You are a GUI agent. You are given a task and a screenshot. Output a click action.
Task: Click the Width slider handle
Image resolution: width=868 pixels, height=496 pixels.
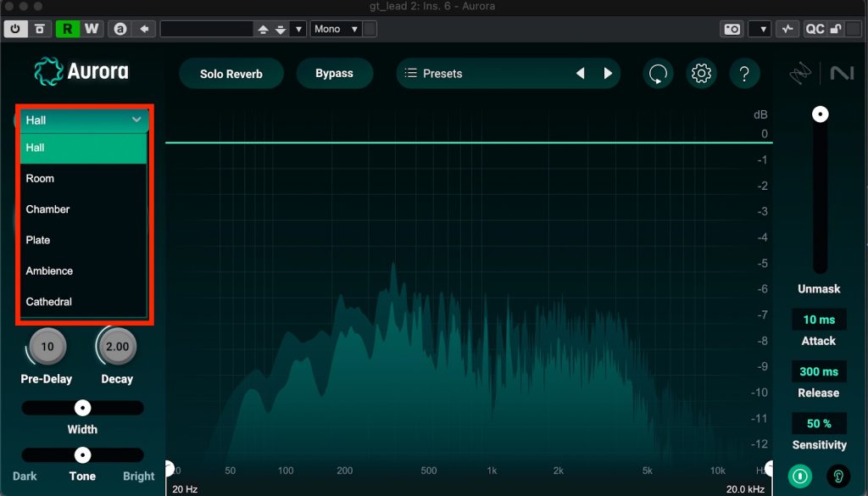point(82,408)
